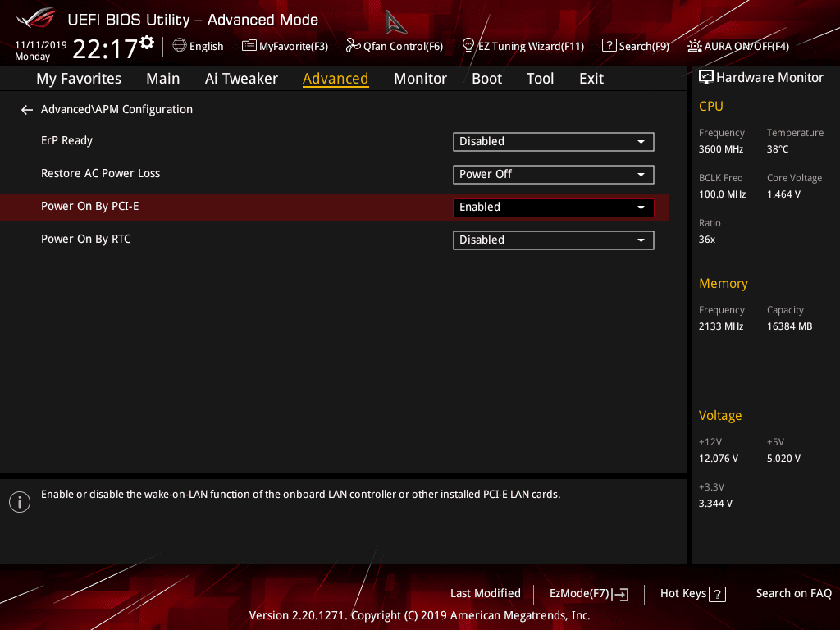This screenshot has width=840, height=630.
Task: Click the +3.3V value 3.344 V
Action: 715,504
